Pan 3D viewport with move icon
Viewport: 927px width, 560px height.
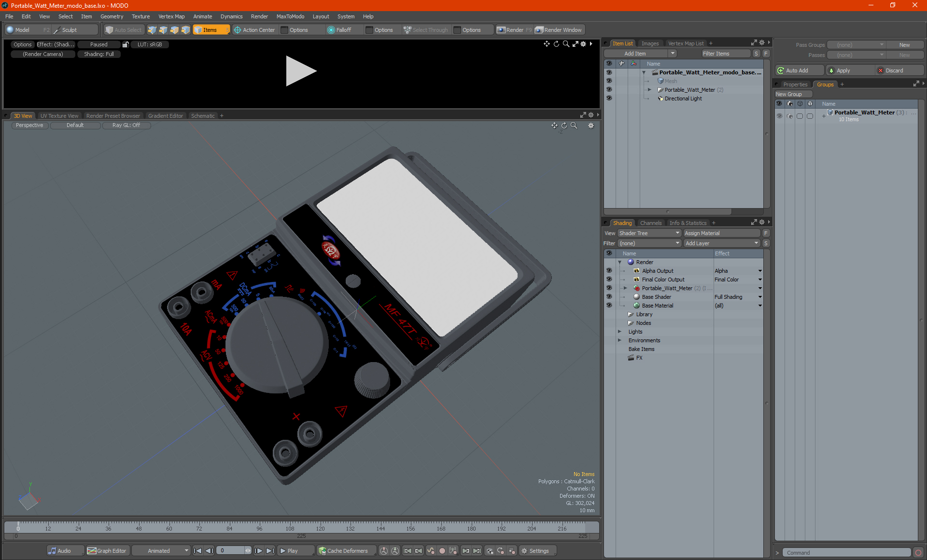click(x=554, y=126)
